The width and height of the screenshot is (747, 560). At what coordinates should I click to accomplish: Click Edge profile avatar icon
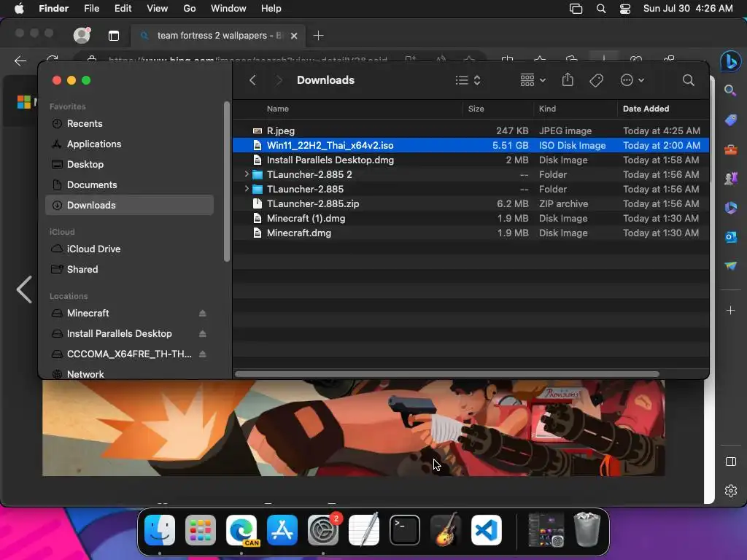[x=82, y=35]
